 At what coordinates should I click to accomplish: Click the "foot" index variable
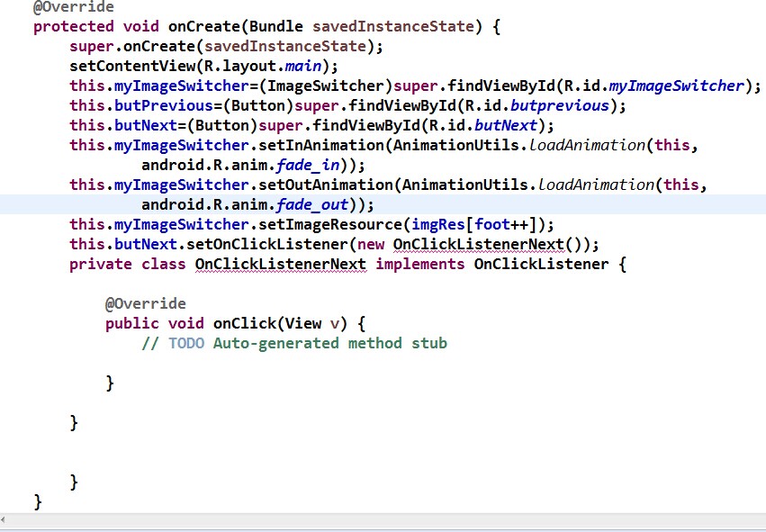492,224
